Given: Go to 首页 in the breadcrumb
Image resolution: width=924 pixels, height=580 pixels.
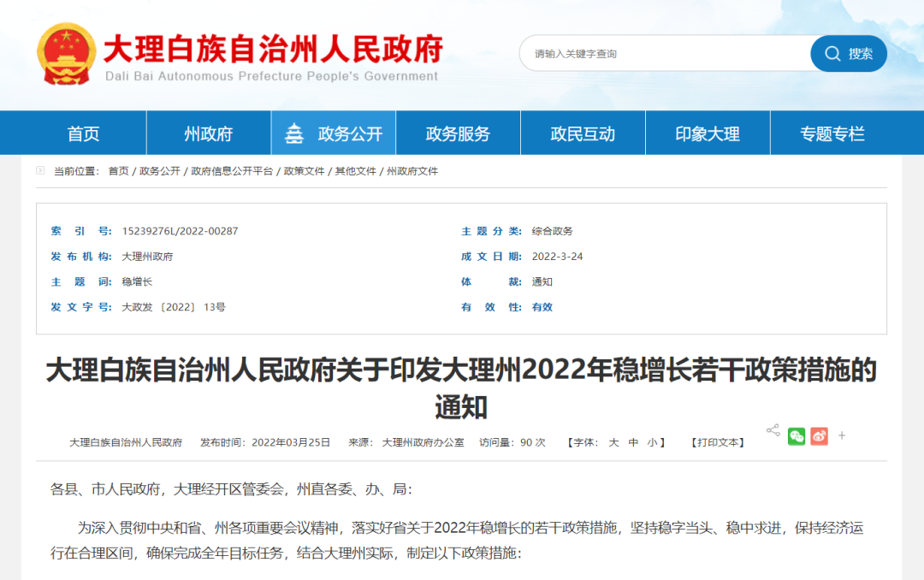Looking at the screenshot, I should tap(118, 171).
